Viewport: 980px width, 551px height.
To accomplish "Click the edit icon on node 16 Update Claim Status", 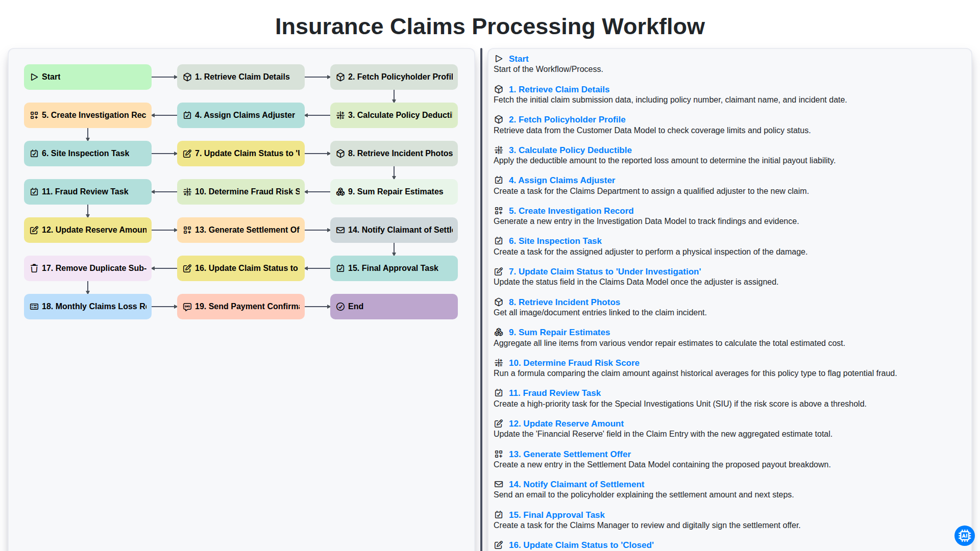I will click(187, 268).
